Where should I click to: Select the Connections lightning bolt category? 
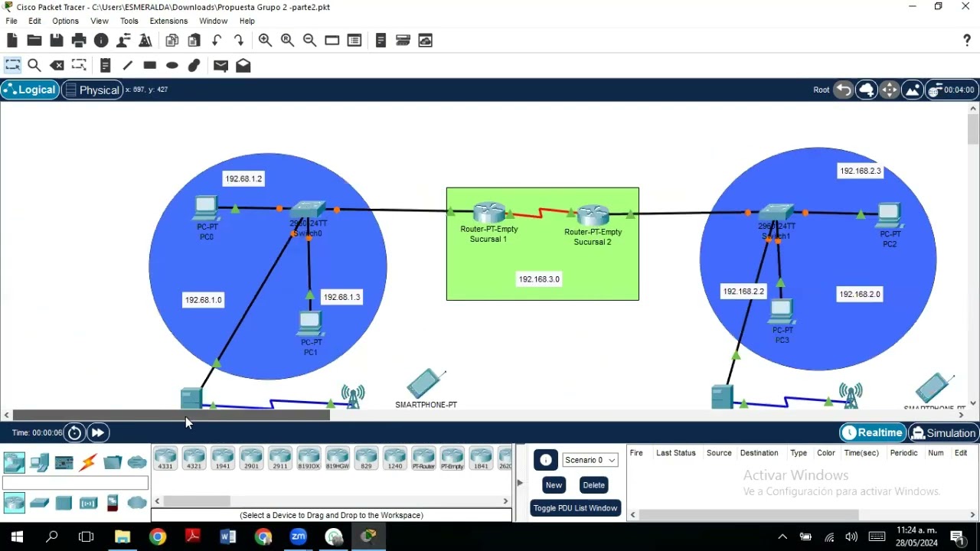tap(88, 462)
